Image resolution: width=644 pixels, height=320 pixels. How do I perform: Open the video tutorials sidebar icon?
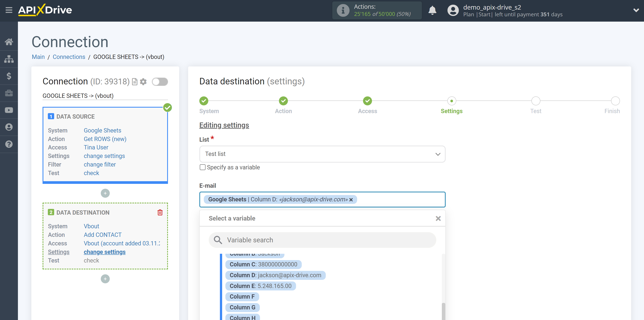click(9, 110)
